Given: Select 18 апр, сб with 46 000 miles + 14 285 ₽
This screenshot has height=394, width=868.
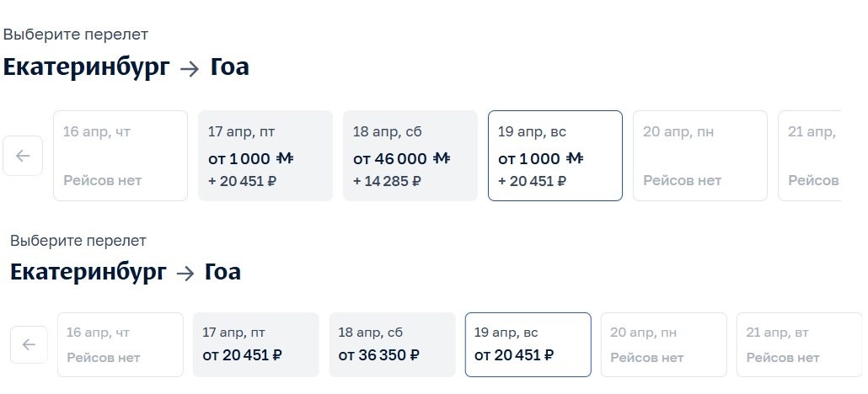Looking at the screenshot, I should click(410, 156).
